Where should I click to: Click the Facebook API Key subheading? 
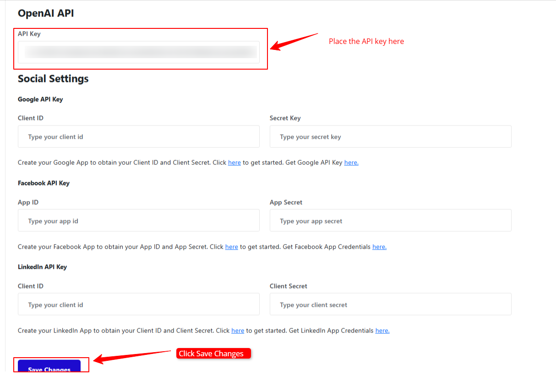44,183
